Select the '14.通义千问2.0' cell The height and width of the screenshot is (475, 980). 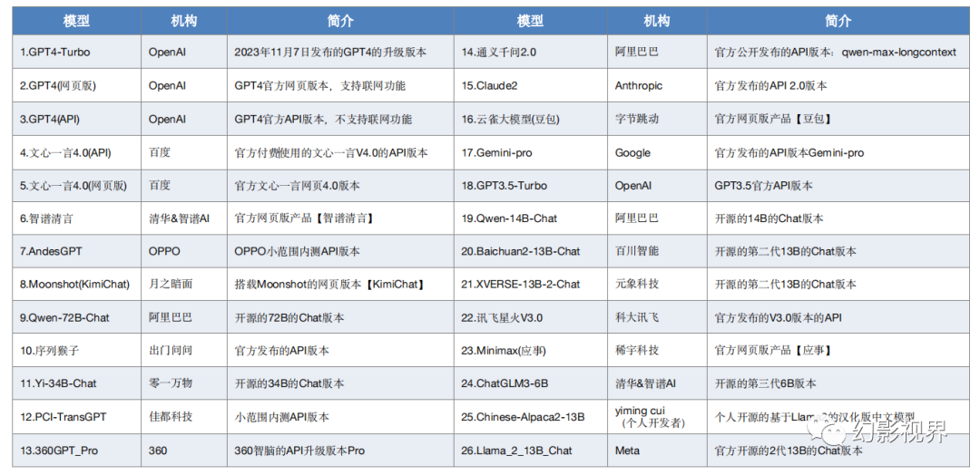click(x=531, y=53)
